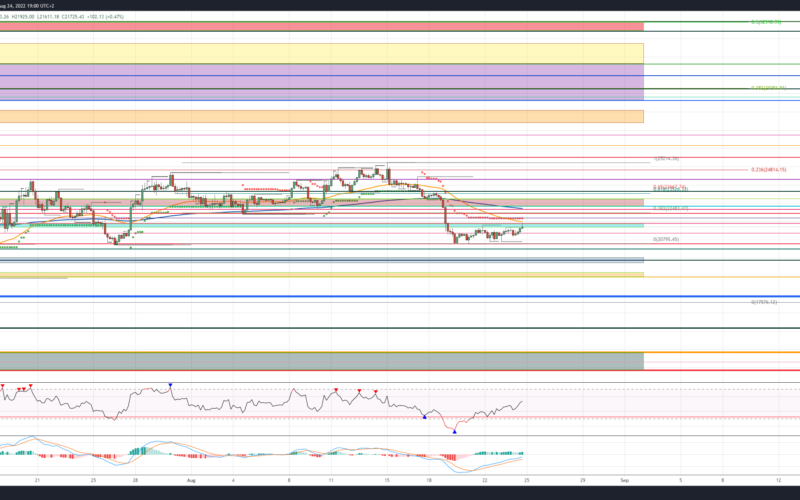Click the 12 date on time axis
Image resolution: width=800 pixels, height=500 pixels.
[x=779, y=480]
